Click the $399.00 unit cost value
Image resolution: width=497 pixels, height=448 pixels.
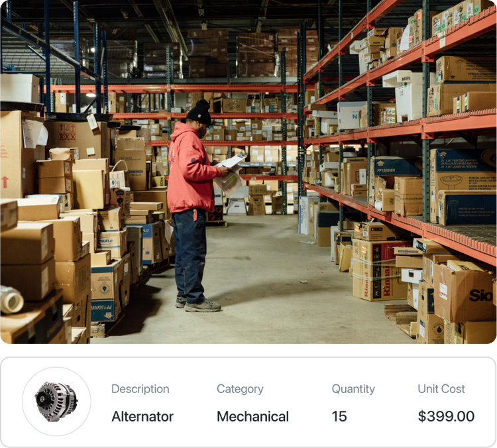point(446,417)
